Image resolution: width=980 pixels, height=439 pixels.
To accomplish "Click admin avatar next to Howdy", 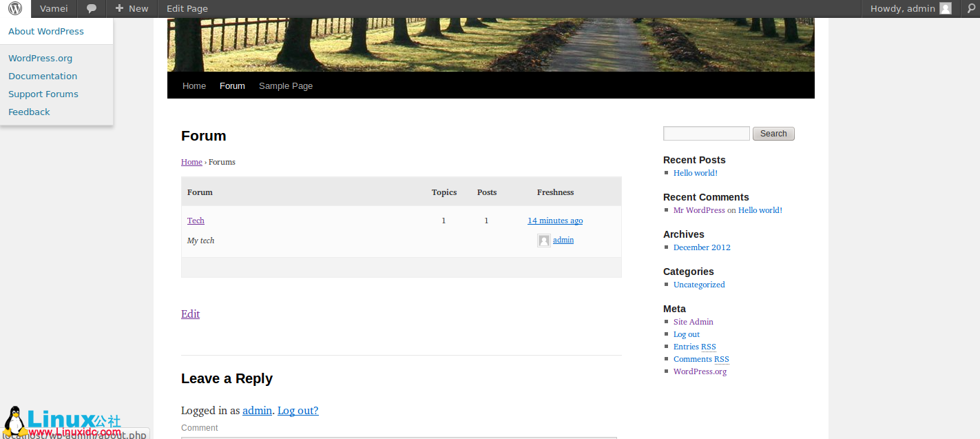I will pyautogui.click(x=946, y=9).
